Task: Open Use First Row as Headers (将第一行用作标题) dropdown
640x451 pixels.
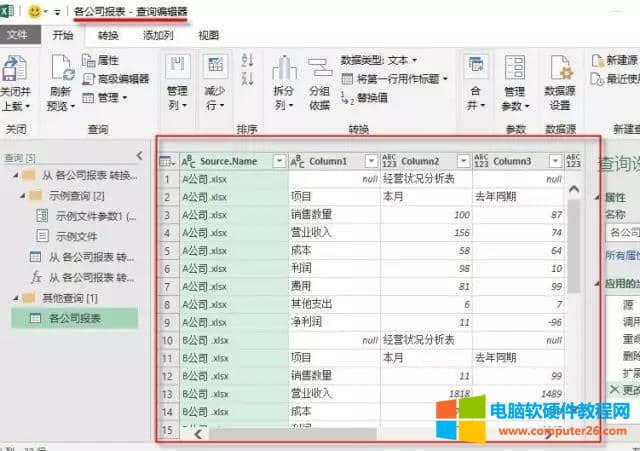Action: pos(394,79)
